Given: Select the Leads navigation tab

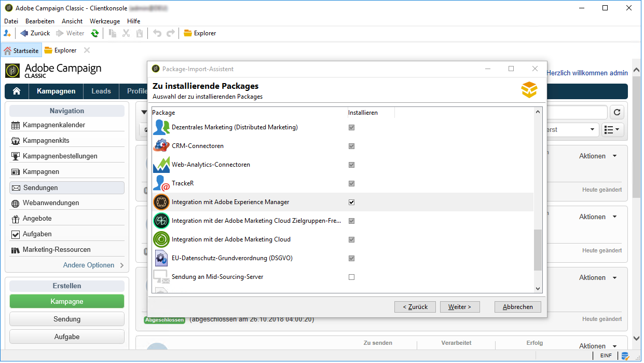Looking at the screenshot, I should coord(101,91).
